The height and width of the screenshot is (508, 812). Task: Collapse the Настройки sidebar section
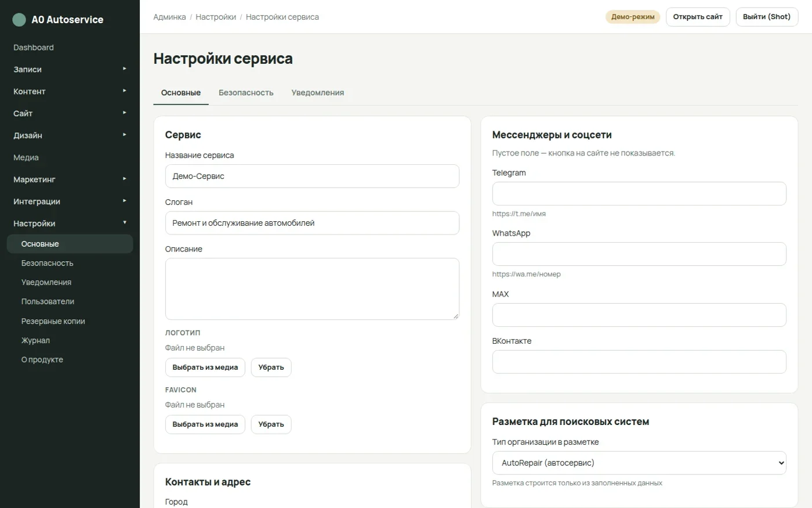(x=70, y=224)
